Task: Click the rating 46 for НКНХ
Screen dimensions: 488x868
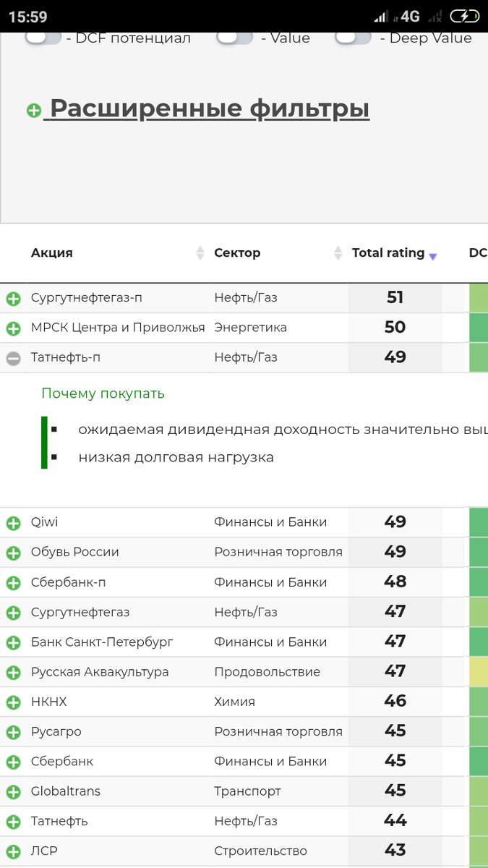Action: (395, 702)
